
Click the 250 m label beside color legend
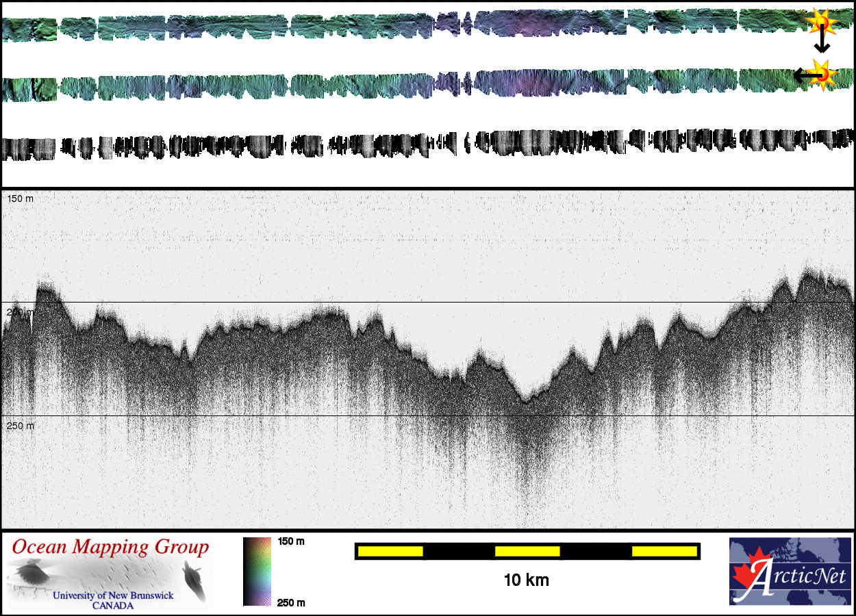pyautogui.click(x=291, y=602)
